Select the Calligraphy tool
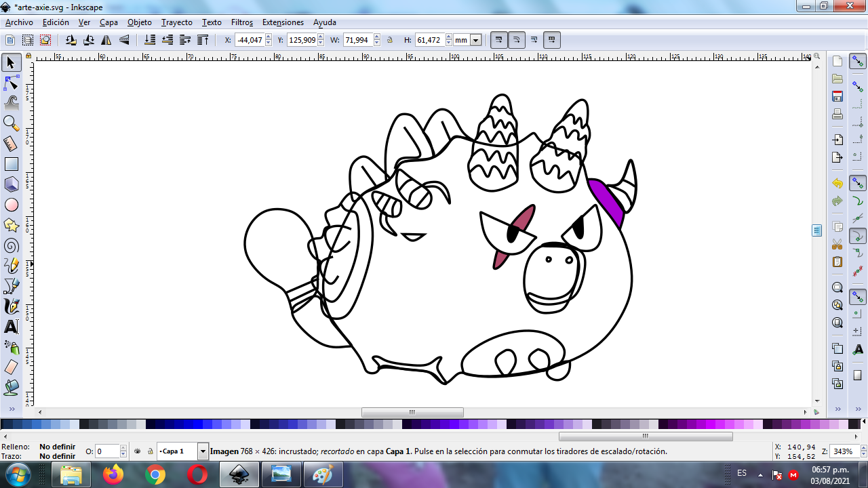The width and height of the screenshot is (868, 488). click(11, 306)
